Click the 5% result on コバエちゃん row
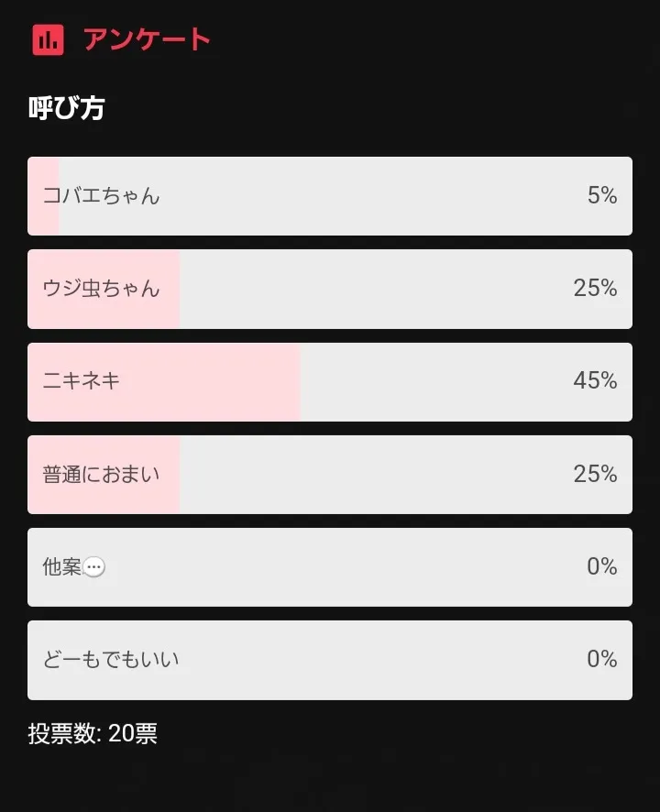The height and width of the screenshot is (812, 660). (x=601, y=196)
